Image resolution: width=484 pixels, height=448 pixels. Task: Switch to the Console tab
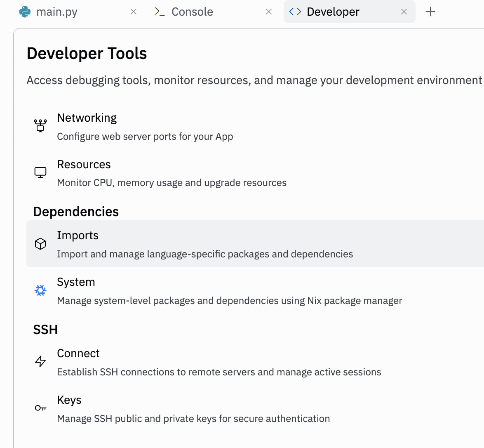[x=192, y=12]
